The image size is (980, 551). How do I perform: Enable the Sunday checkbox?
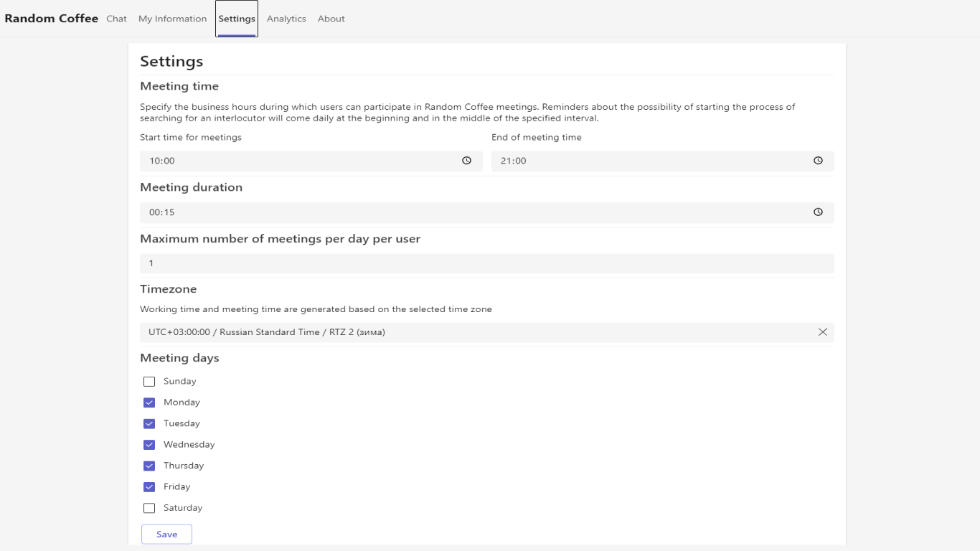149,382
